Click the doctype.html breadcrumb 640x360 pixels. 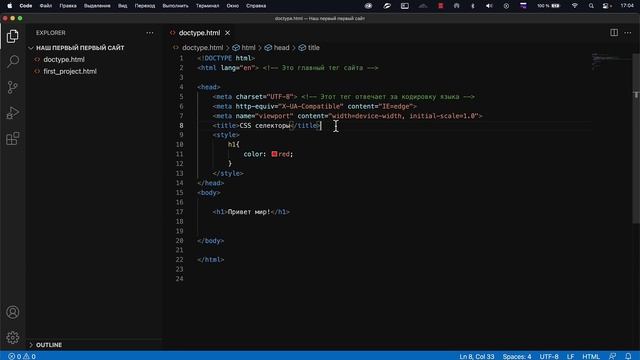coord(202,48)
